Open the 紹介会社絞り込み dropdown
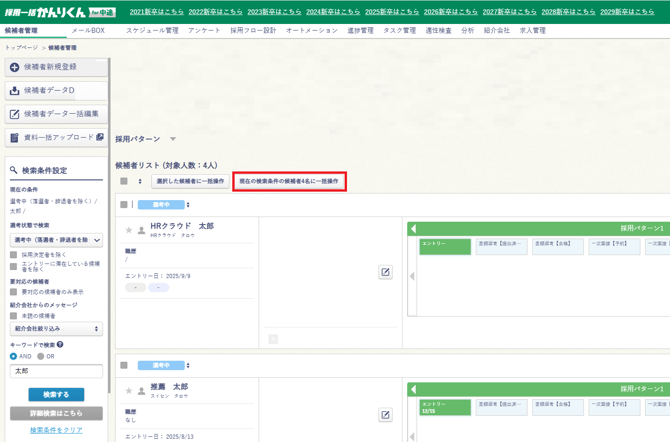This screenshot has height=442, width=670. pyautogui.click(x=56, y=328)
